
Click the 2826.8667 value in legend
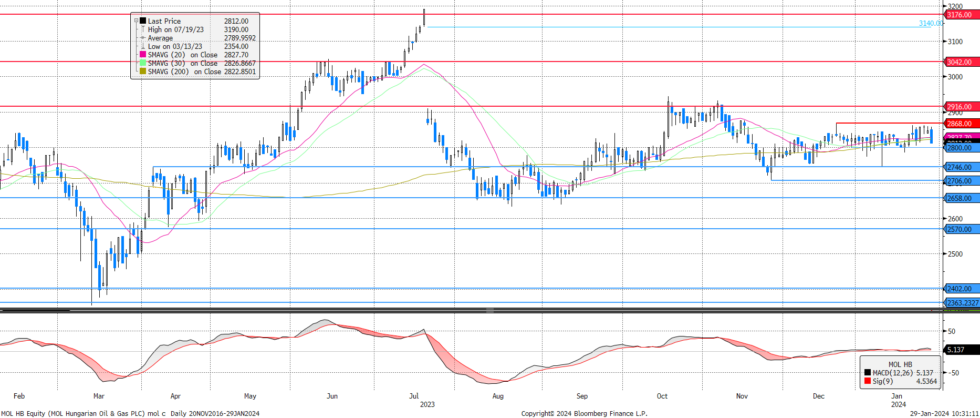pos(240,63)
